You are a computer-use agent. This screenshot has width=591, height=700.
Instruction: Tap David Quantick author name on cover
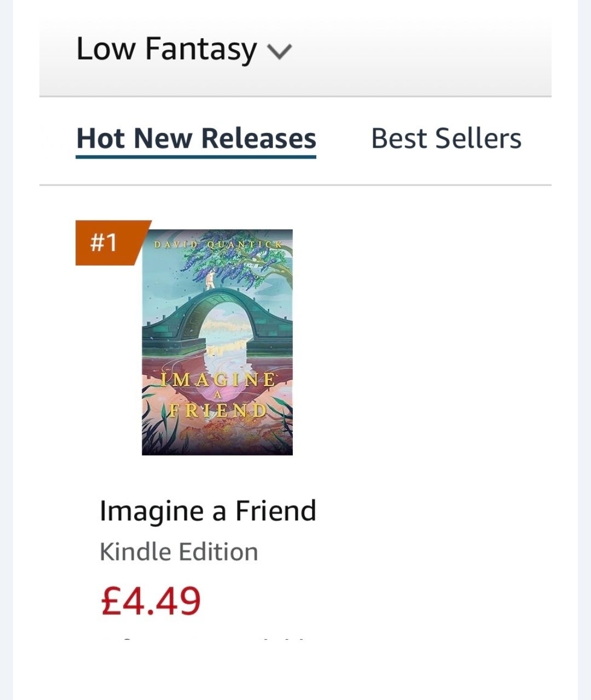(218, 244)
